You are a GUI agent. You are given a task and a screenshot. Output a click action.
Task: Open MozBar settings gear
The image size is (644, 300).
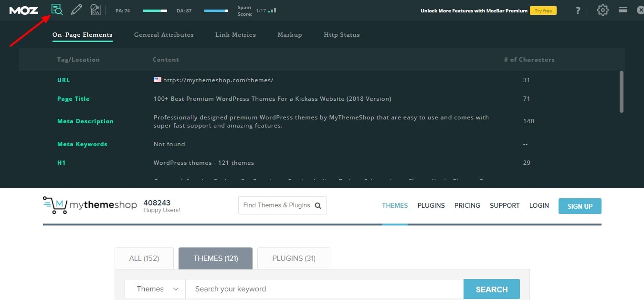603,10
